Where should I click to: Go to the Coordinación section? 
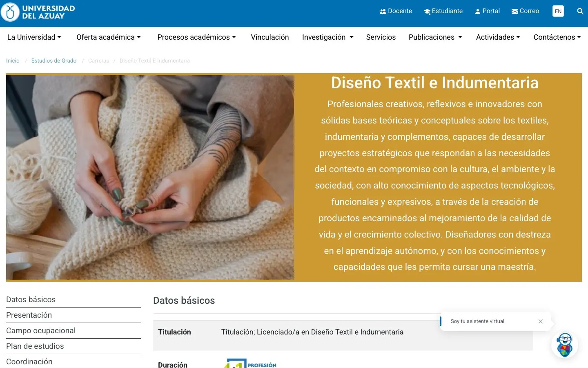[29, 362]
